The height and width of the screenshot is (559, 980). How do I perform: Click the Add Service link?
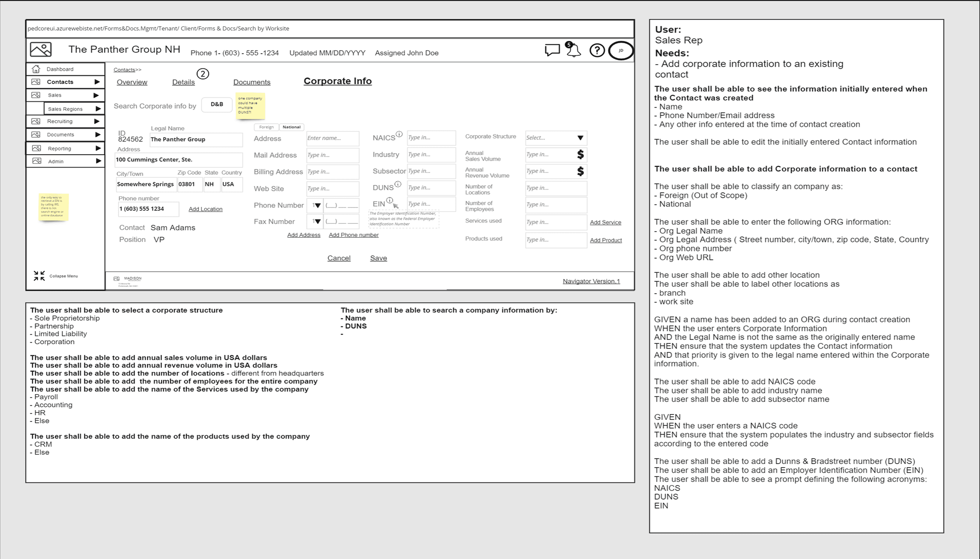pos(605,222)
